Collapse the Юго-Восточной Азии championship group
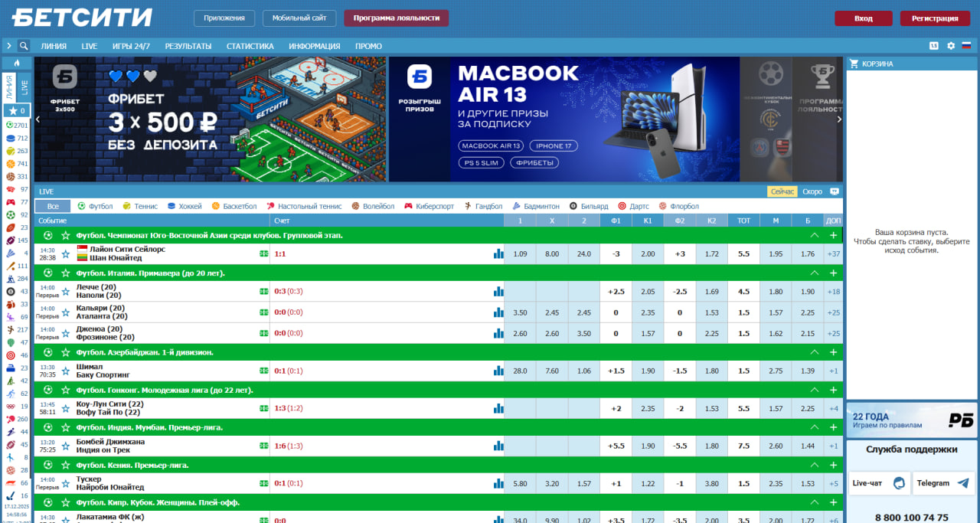Image resolution: width=980 pixels, height=523 pixels. [x=815, y=235]
